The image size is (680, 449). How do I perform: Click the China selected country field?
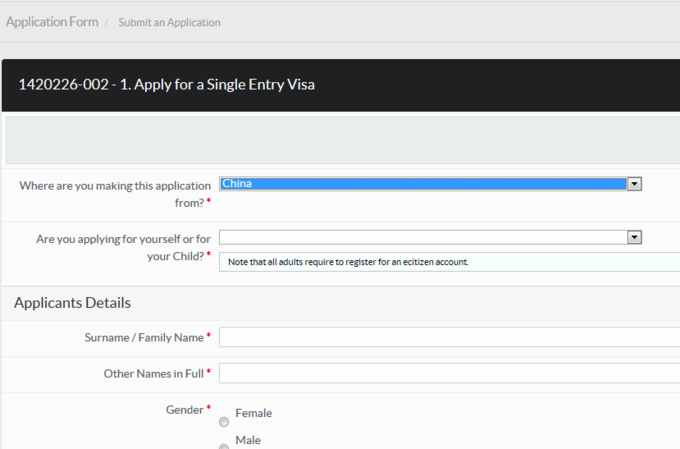point(423,184)
